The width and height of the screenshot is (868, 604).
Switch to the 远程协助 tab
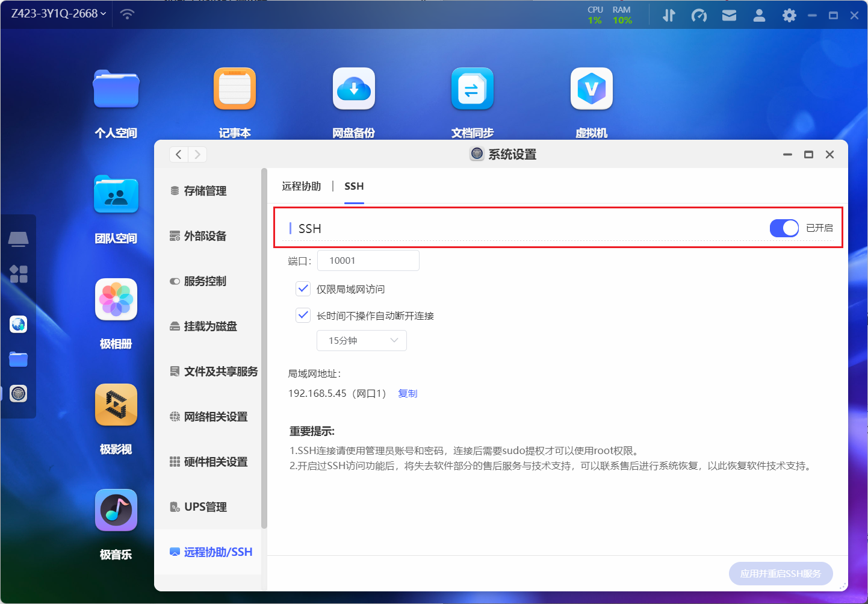coord(301,186)
